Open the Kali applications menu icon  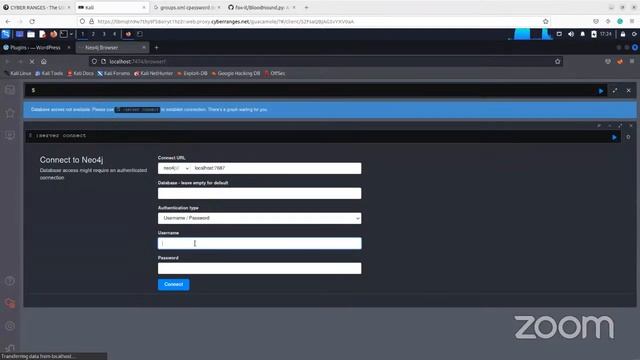coord(6,34)
